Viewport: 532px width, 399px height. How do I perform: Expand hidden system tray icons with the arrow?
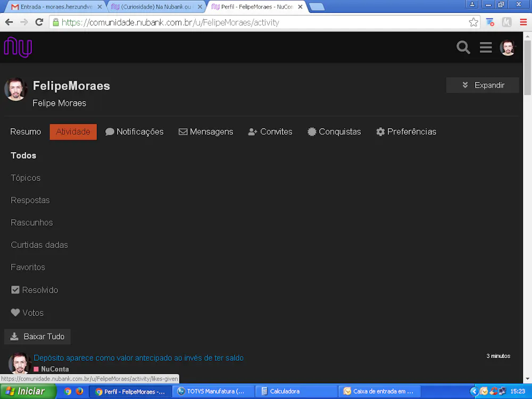pos(474,392)
